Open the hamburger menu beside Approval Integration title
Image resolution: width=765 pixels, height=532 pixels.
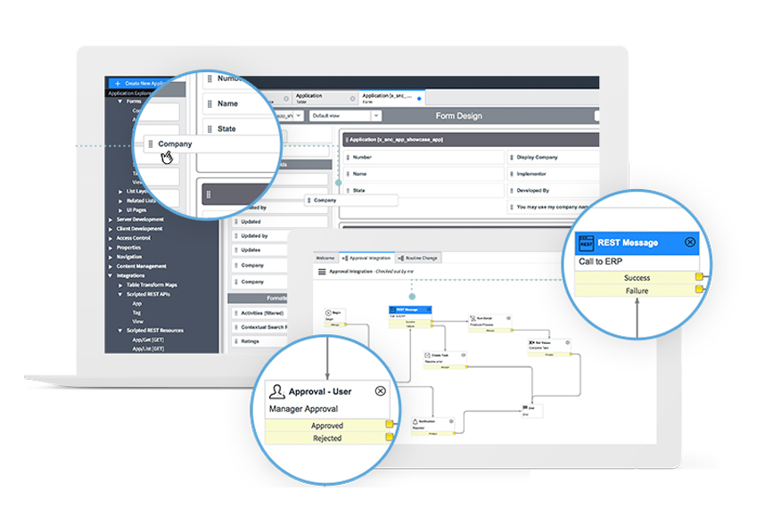[322, 272]
